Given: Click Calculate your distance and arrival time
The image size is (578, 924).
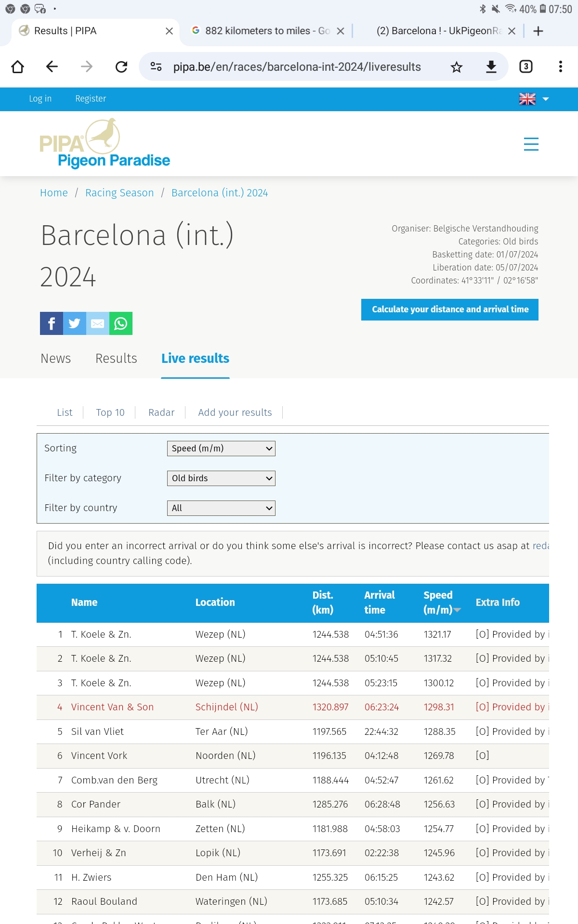Looking at the screenshot, I should [x=450, y=309].
